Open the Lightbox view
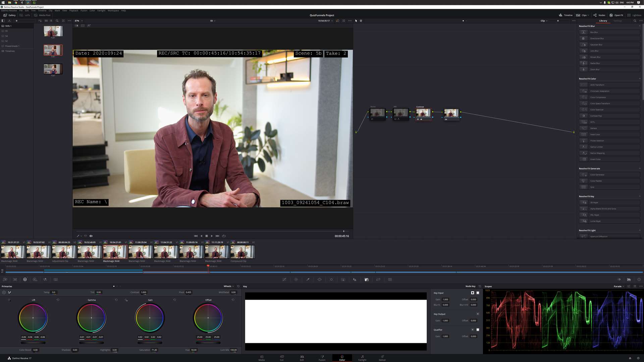 (x=634, y=15)
